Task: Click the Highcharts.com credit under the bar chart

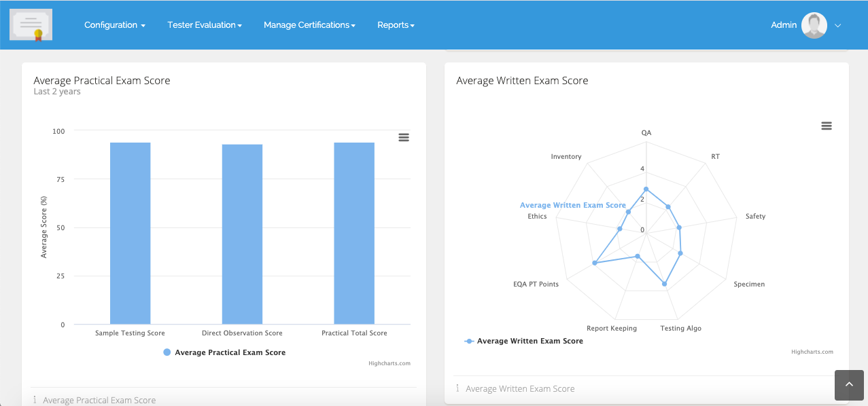Action: [x=389, y=363]
